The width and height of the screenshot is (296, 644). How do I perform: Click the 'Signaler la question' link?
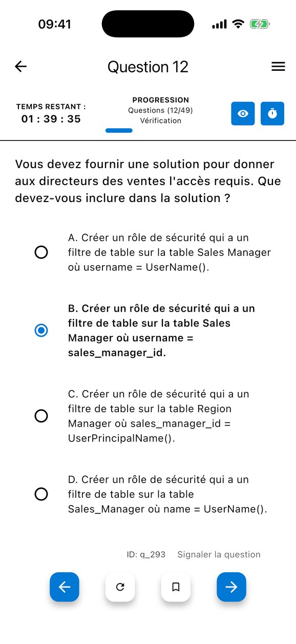(219, 554)
